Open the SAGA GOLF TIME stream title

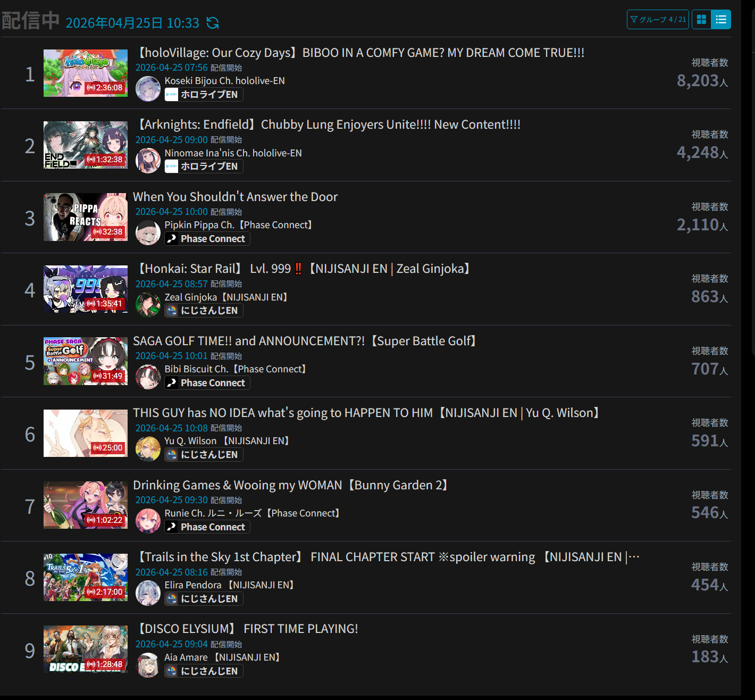(x=305, y=341)
